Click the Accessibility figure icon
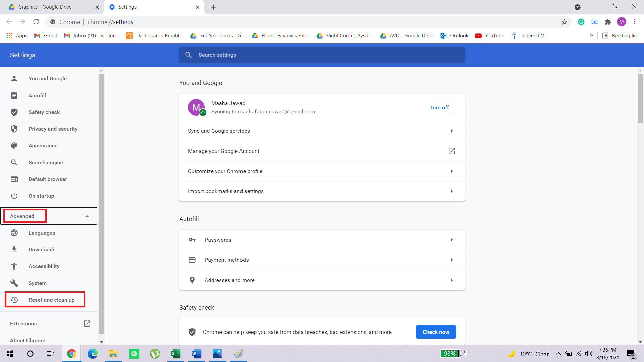The height and width of the screenshot is (362, 644). click(x=14, y=266)
